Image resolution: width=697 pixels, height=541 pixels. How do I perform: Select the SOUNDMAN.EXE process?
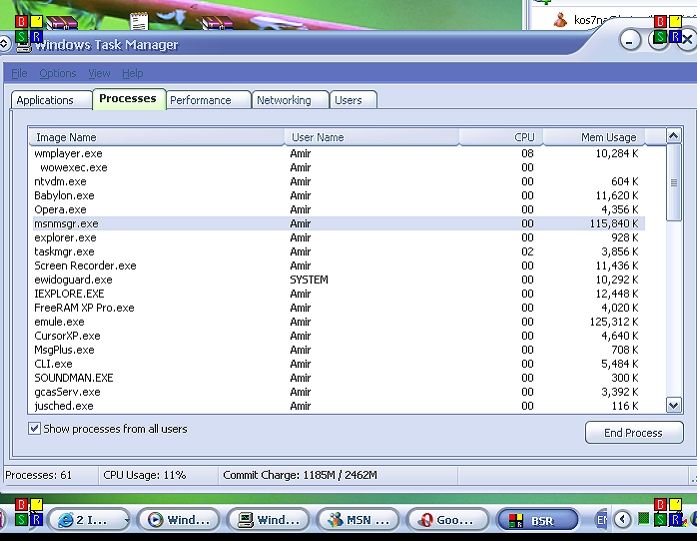339,378
